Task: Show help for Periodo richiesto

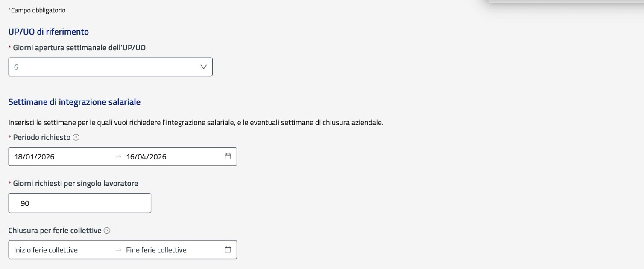Action: pyautogui.click(x=76, y=137)
